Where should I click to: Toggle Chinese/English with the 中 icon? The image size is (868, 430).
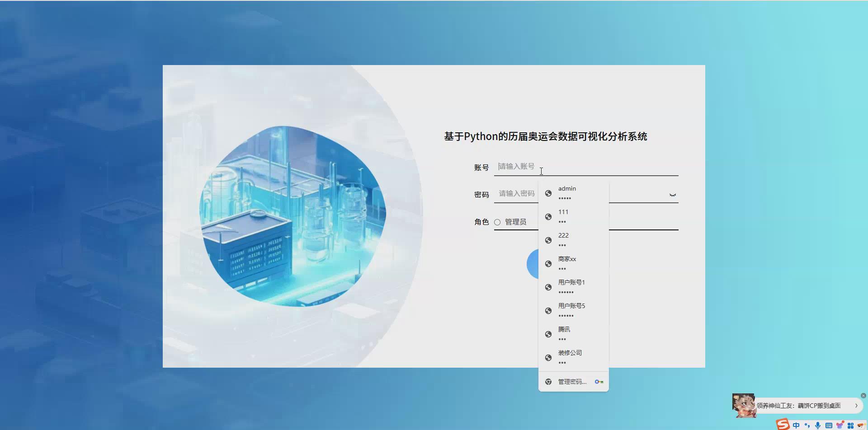[796, 425]
